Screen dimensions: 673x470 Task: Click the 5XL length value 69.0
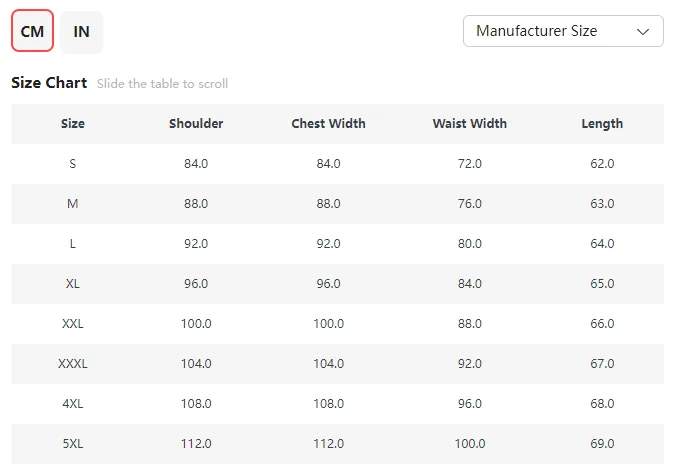pos(602,444)
